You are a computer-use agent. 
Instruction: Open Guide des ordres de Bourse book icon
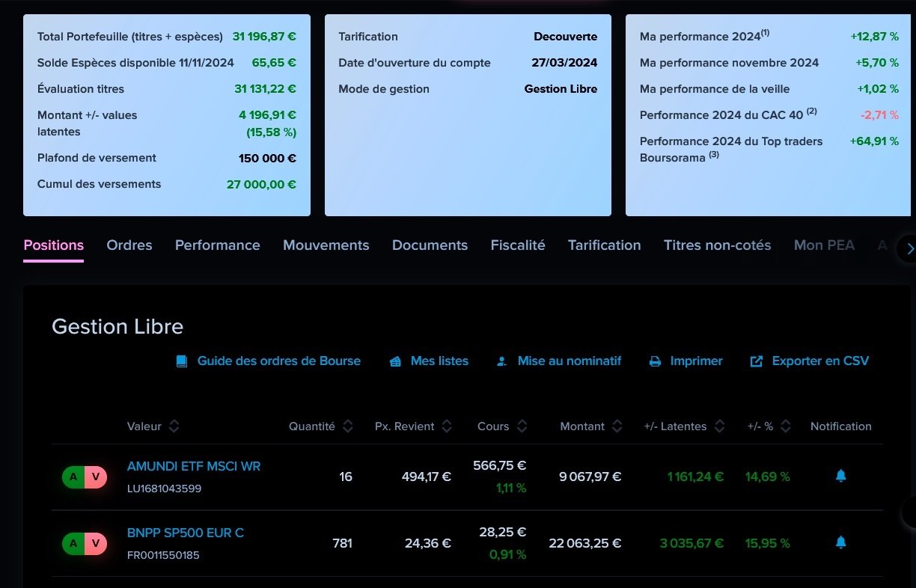pyautogui.click(x=181, y=361)
